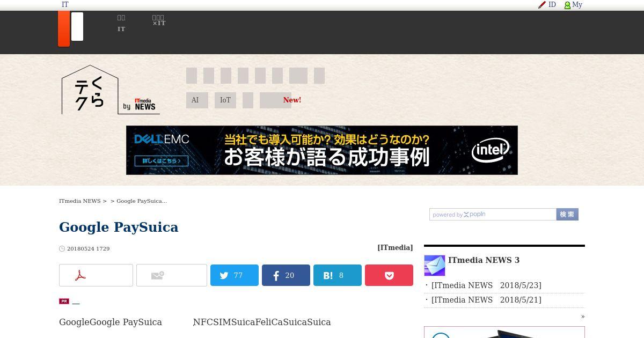This screenshot has height=338, width=644.
Task: Click the mail notification button
Action: pyautogui.click(x=172, y=275)
